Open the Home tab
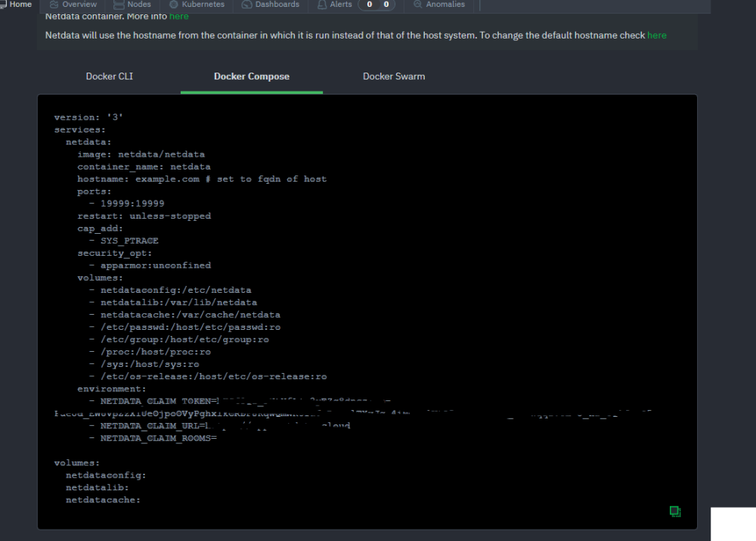The image size is (756, 541). [x=17, y=5]
